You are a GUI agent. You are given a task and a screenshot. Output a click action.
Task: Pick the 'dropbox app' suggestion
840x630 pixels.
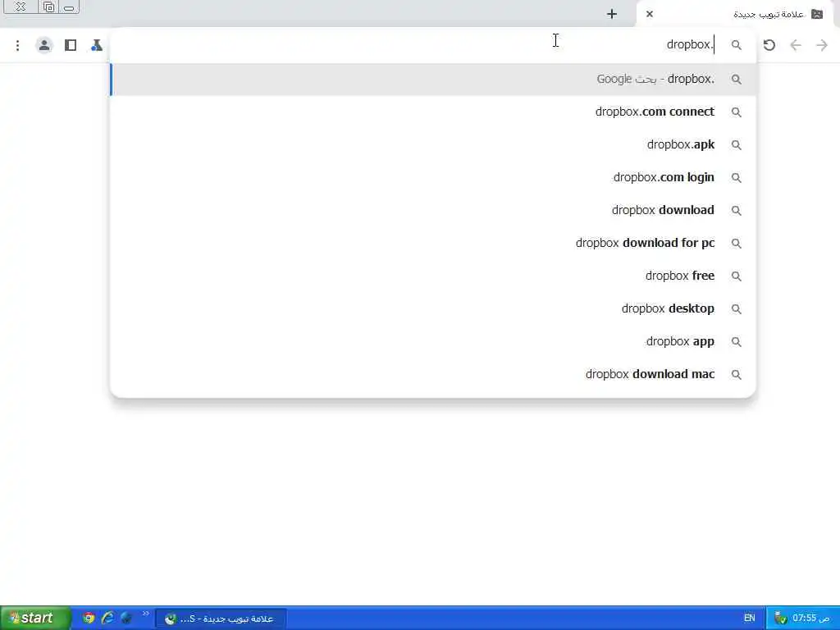click(x=433, y=341)
